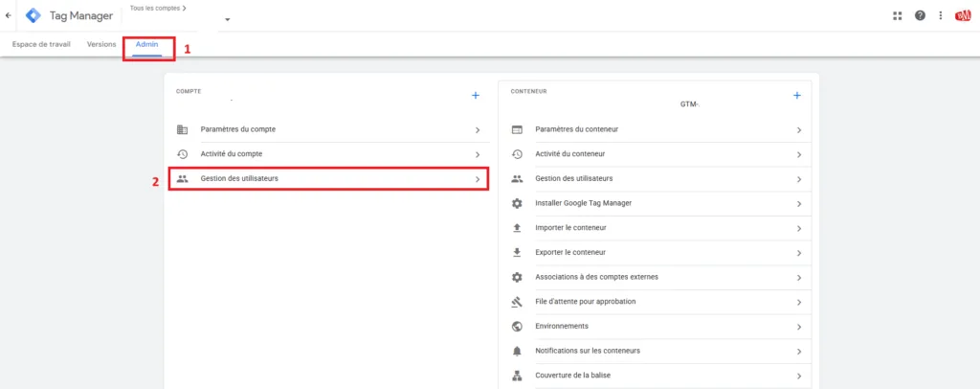Image resolution: width=980 pixels, height=389 pixels.
Task: Click the download icon for Exporter le conteneur
Action: pyautogui.click(x=516, y=252)
